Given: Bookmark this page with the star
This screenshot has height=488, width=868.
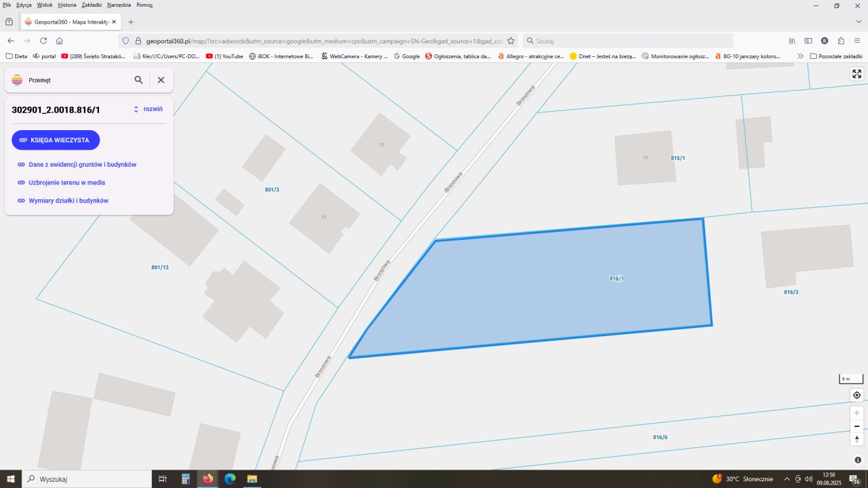Looking at the screenshot, I should [x=511, y=41].
